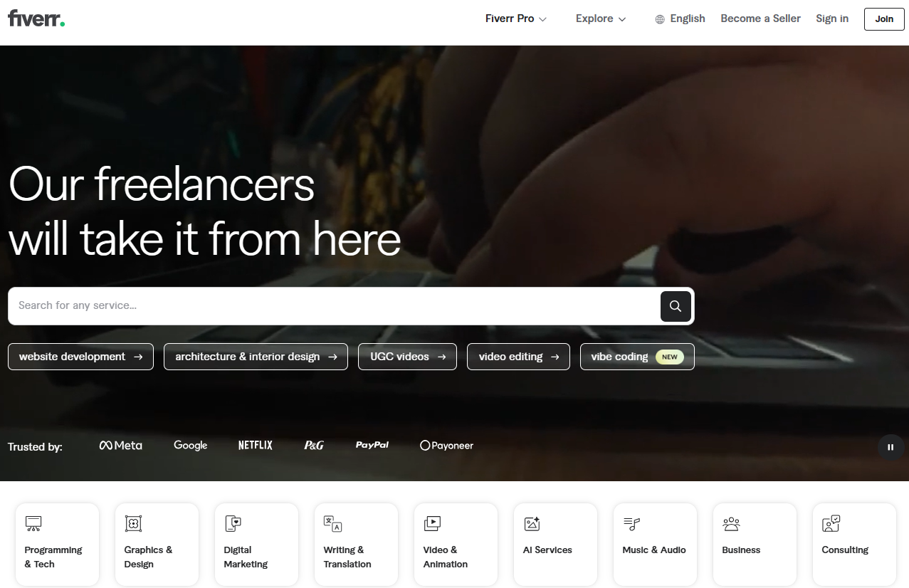
Task: Choose the vibe coding NEW chip
Action: (637, 357)
